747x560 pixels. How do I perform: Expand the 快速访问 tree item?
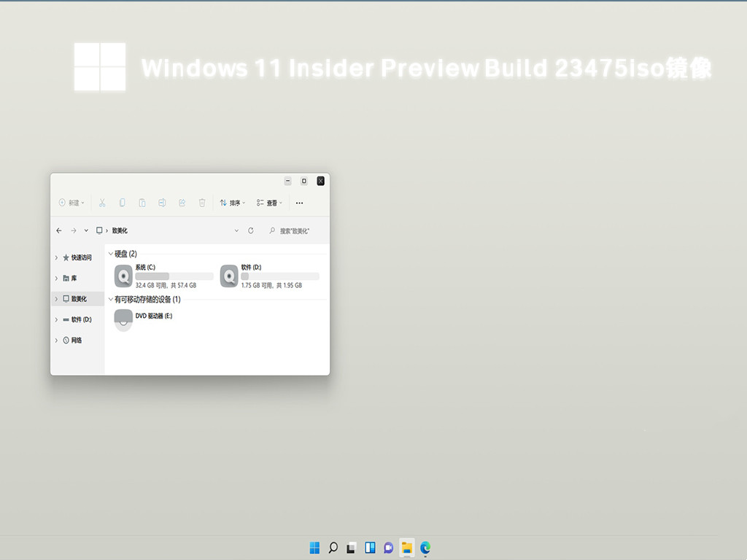point(57,257)
